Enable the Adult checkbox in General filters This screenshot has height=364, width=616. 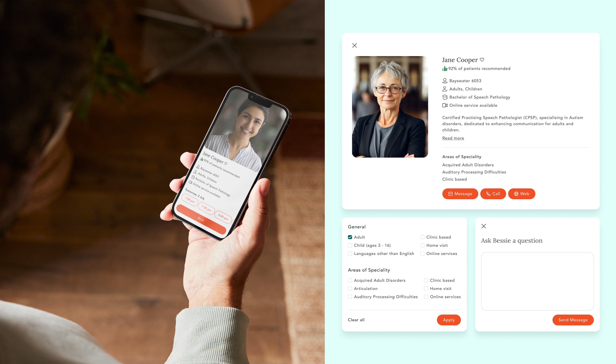350,237
